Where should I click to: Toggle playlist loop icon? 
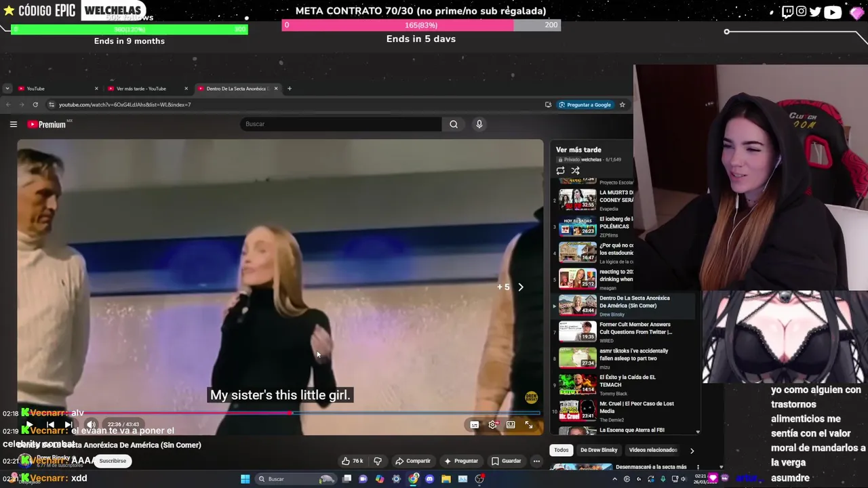tap(560, 171)
